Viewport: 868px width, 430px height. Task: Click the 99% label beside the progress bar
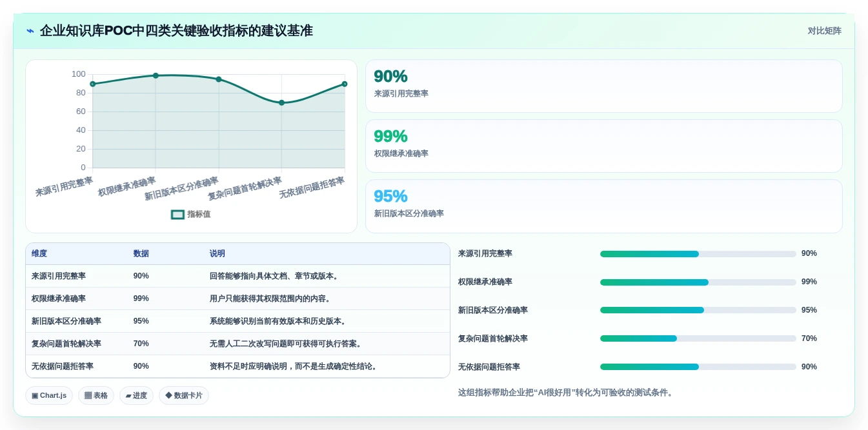pos(809,282)
